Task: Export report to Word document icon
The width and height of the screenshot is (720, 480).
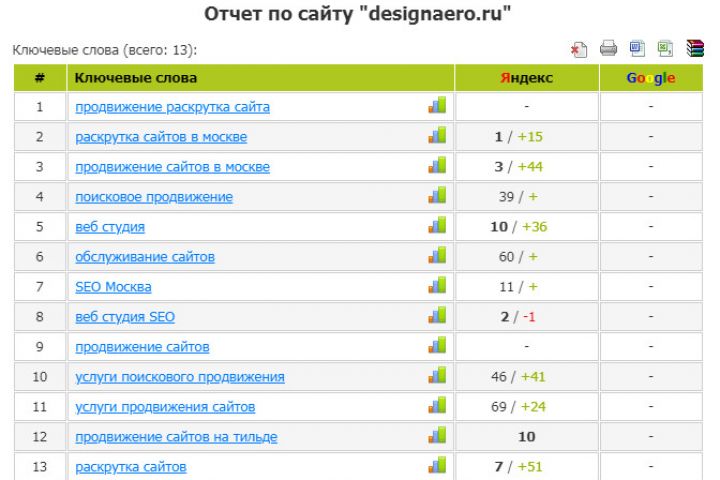Action: 637,48
